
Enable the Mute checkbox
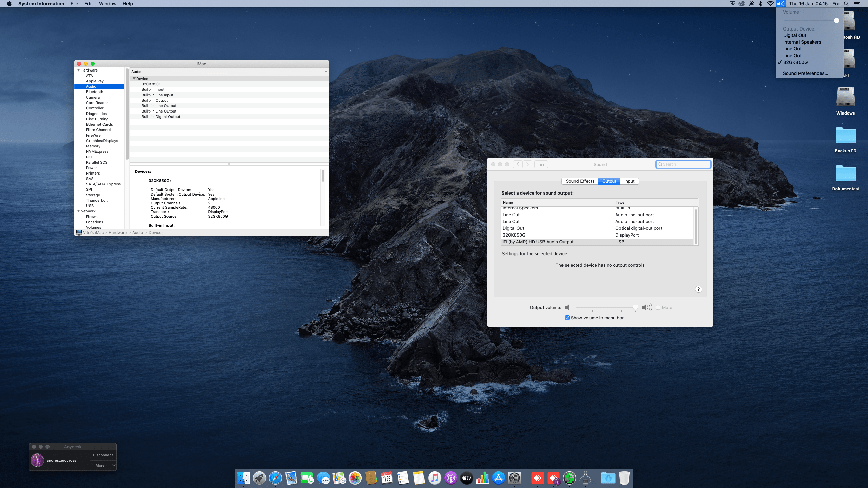(658, 307)
